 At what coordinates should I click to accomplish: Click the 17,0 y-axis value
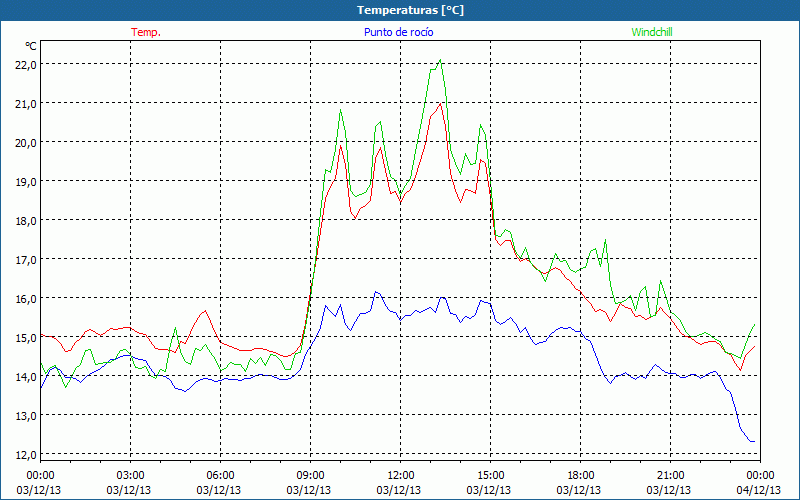click(26, 260)
